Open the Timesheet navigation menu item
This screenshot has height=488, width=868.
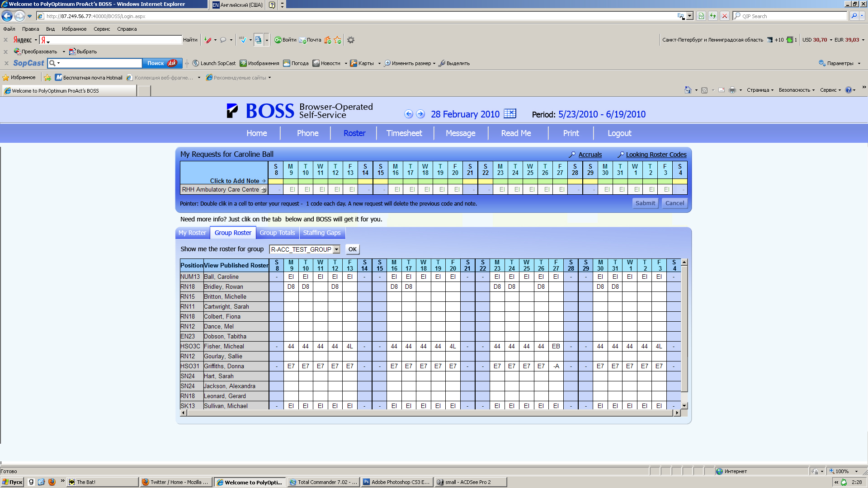(404, 133)
